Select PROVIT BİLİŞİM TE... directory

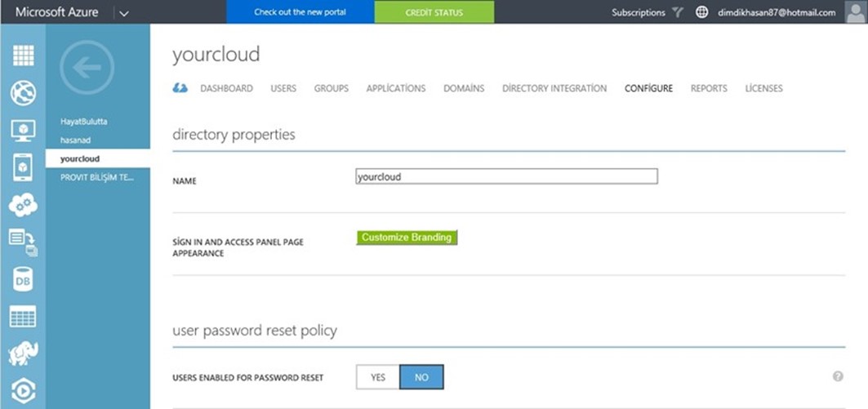coord(97,177)
